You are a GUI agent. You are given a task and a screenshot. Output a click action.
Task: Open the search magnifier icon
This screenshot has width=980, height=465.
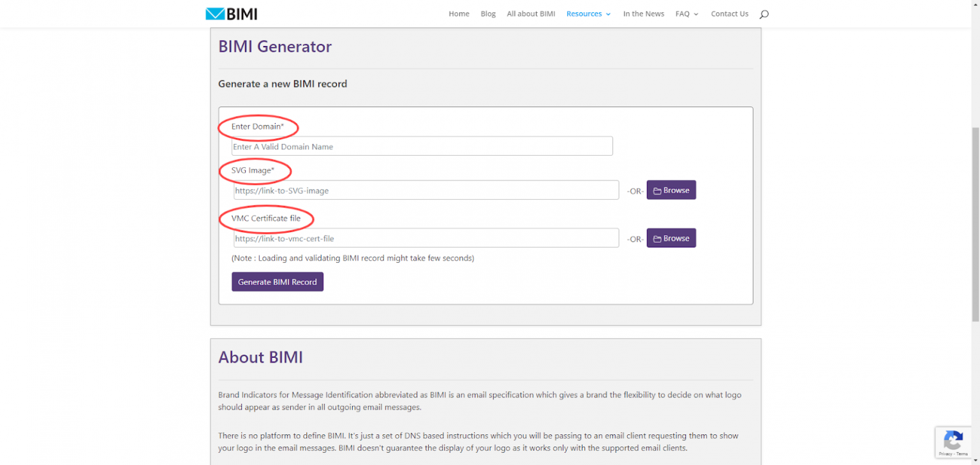(764, 14)
